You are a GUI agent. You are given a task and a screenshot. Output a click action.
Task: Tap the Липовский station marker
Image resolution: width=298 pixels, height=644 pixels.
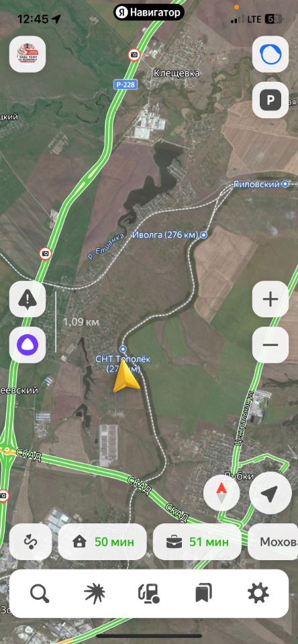285,184
